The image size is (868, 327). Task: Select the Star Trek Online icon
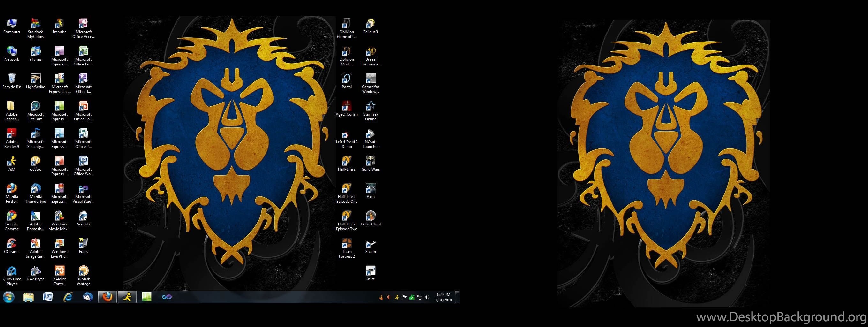click(x=370, y=111)
